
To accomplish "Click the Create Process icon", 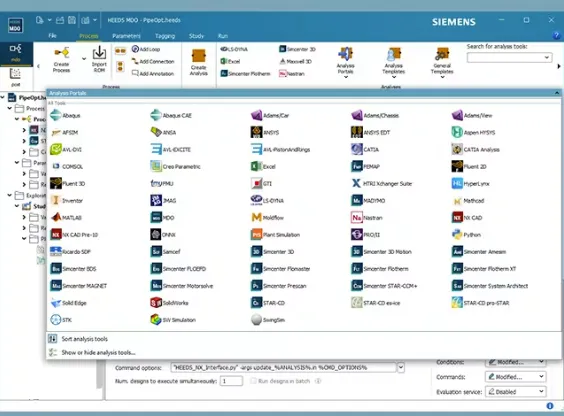I will click(61, 60).
